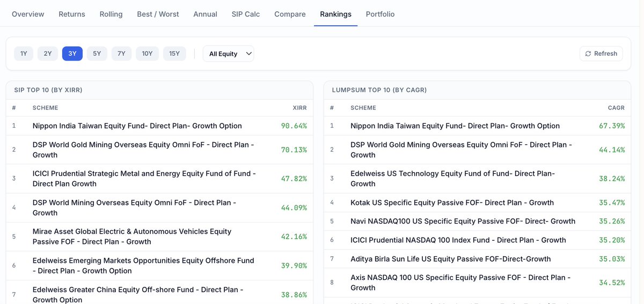Select the 1Y period toggle
Viewport: 644px width, 304px height.
pos(24,54)
